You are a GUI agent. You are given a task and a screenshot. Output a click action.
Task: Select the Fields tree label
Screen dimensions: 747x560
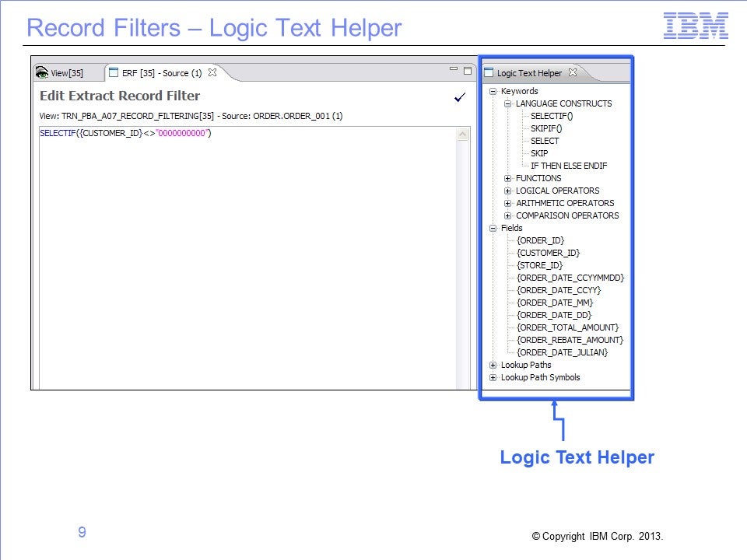coord(512,228)
